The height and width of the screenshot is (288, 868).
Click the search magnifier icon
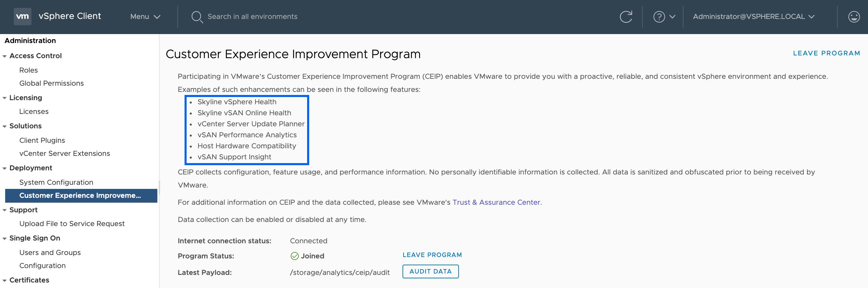click(197, 17)
